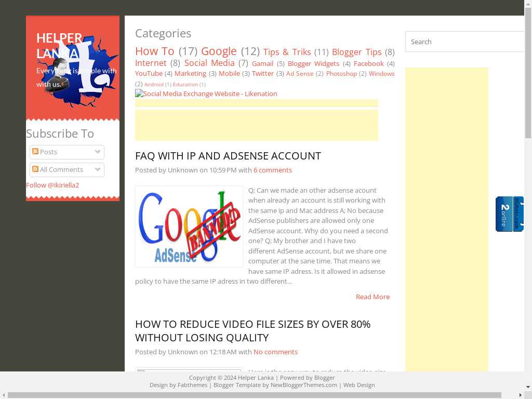View the Twitter category
532x399 pixels.
[x=262, y=74]
